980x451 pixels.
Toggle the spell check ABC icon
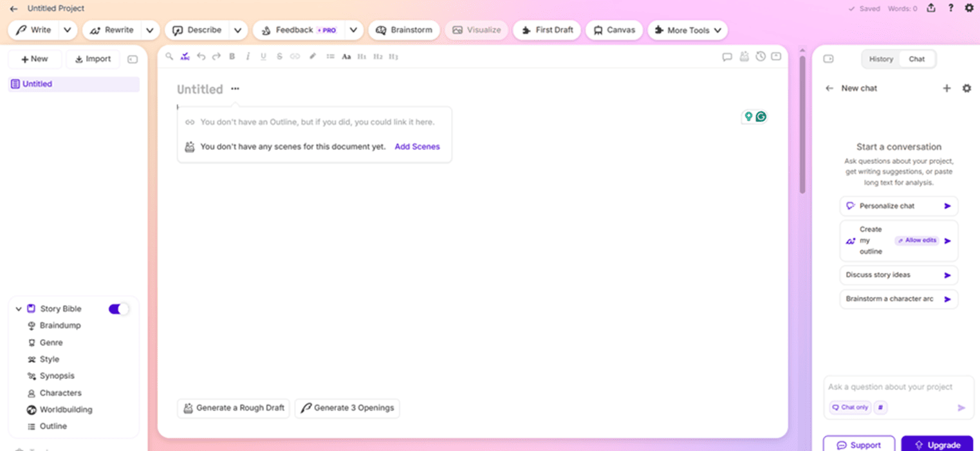pyautogui.click(x=185, y=57)
